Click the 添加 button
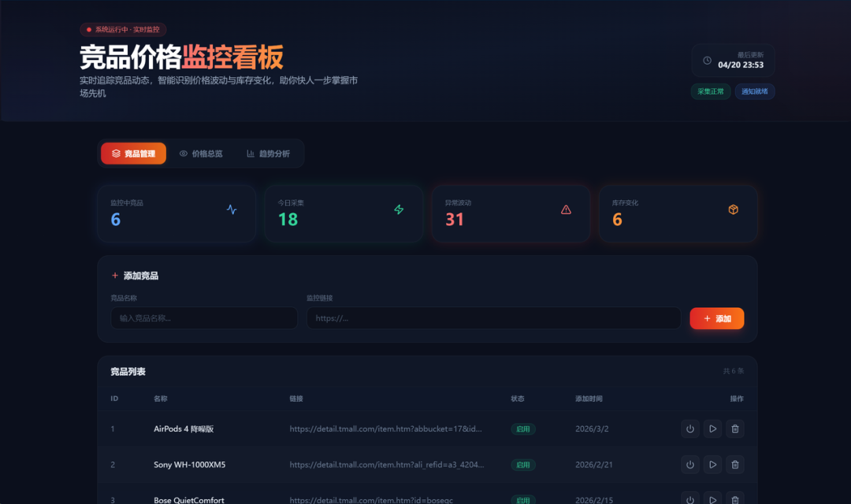The image size is (851, 504). [716, 317]
